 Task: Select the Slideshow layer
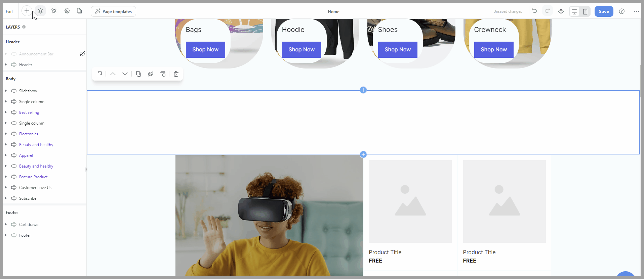(45, 91)
